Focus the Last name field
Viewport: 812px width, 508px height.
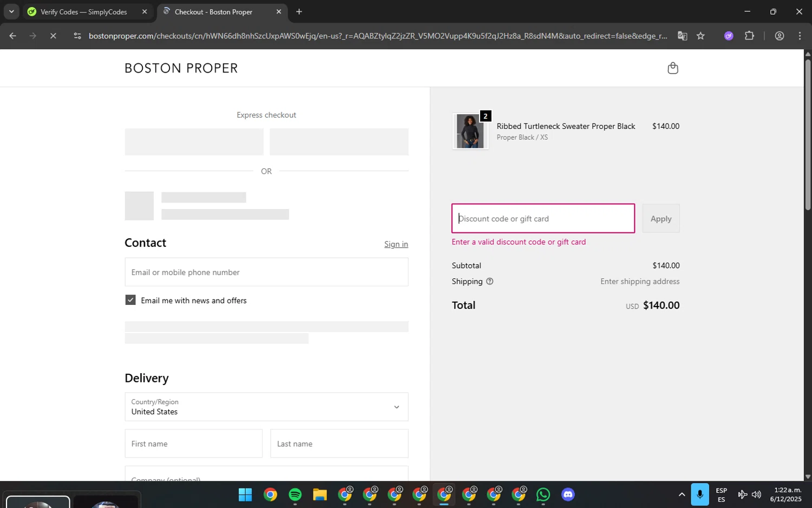coord(339,444)
